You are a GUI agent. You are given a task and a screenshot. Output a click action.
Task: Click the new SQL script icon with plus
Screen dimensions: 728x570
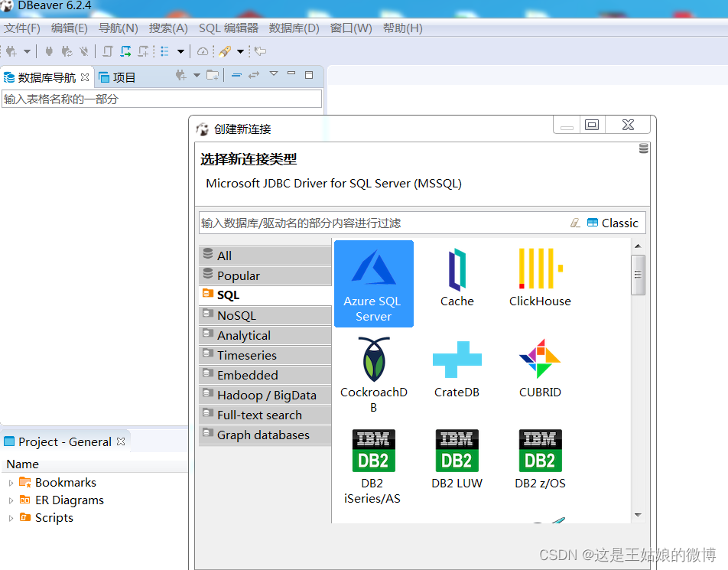[144, 51]
